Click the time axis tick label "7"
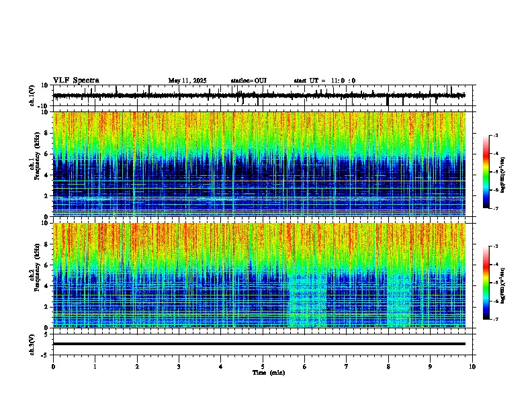 (x=347, y=367)
